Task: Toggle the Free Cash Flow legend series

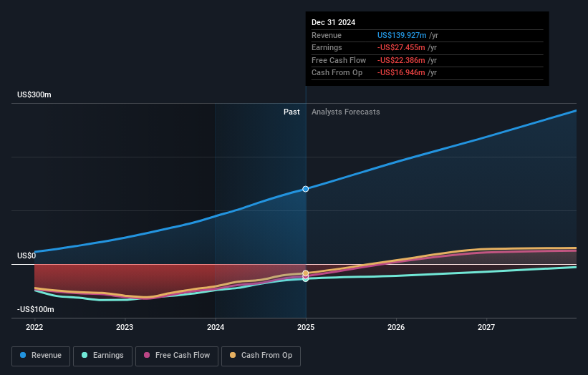Action: coord(177,356)
